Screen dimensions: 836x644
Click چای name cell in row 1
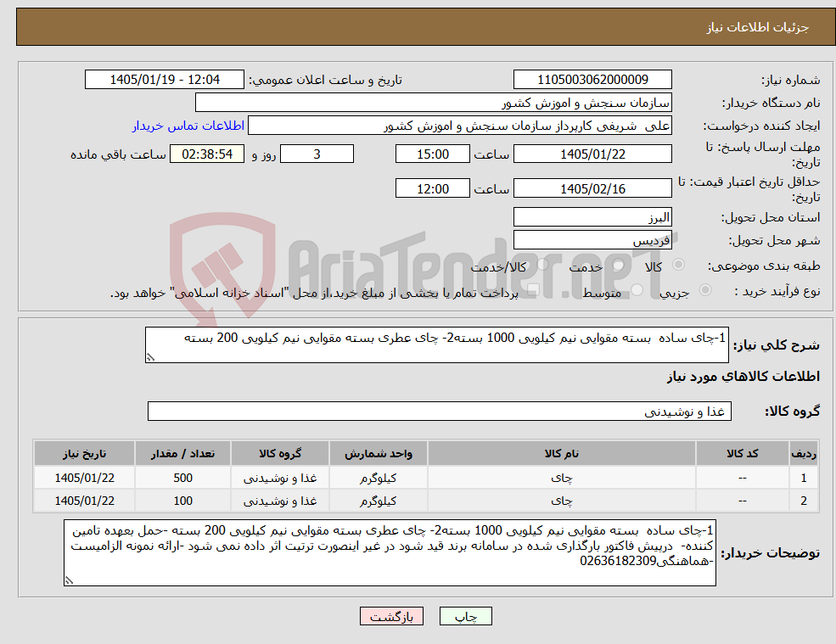[x=561, y=478]
